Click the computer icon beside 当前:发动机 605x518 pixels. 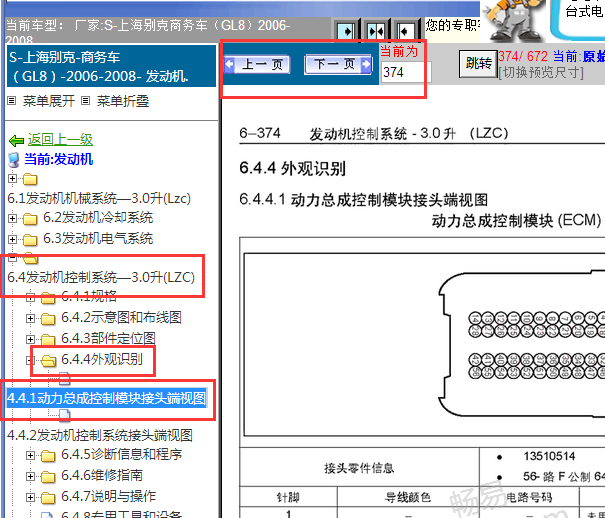[x=14, y=160]
